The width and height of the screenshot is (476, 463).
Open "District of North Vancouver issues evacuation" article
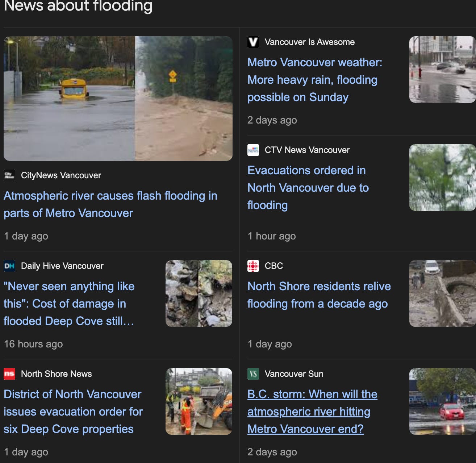(73, 412)
